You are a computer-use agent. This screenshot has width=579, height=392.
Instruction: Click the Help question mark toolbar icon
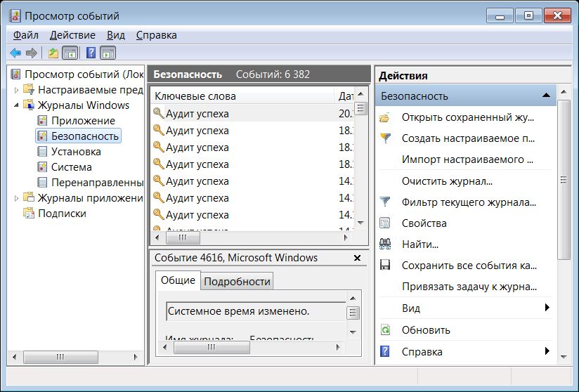click(91, 53)
